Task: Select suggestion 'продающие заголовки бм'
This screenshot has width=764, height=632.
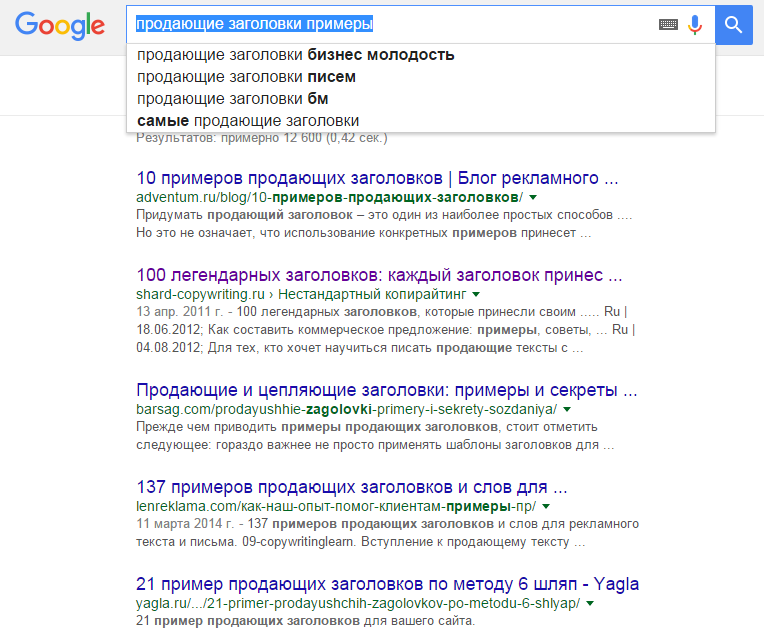Action: [x=420, y=99]
